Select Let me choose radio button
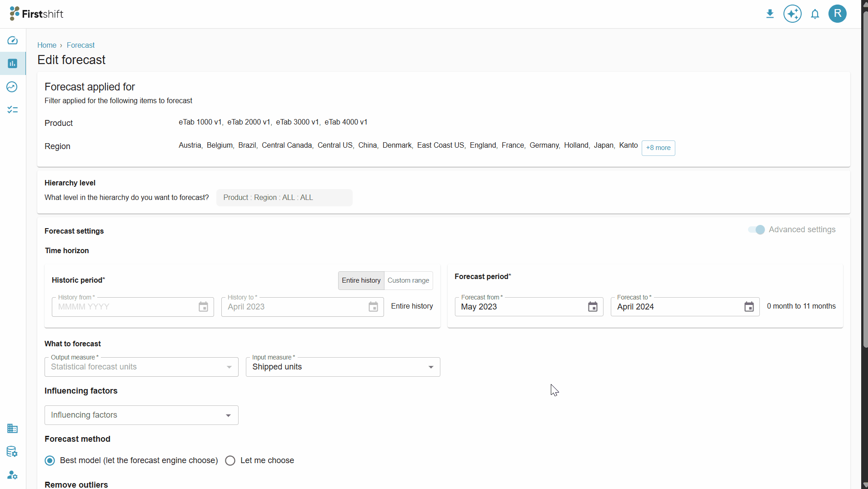This screenshot has height=489, width=868. click(230, 461)
